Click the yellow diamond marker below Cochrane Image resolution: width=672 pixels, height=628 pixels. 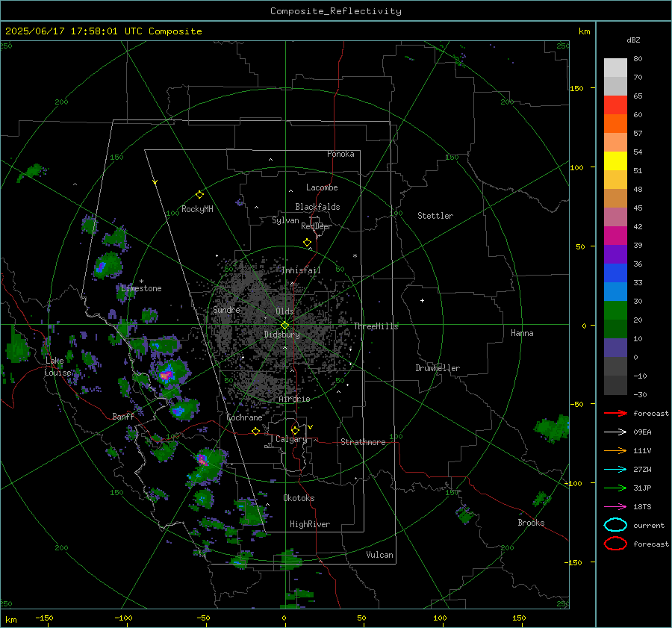click(x=256, y=431)
